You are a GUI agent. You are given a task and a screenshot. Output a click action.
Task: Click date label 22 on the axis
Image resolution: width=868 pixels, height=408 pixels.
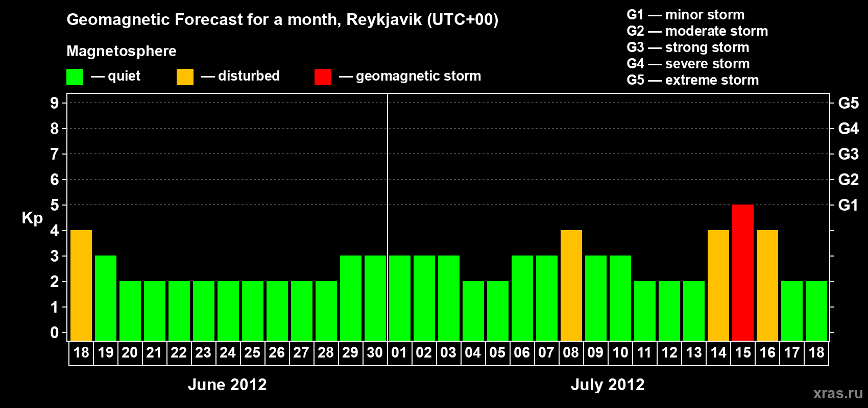[x=179, y=352]
